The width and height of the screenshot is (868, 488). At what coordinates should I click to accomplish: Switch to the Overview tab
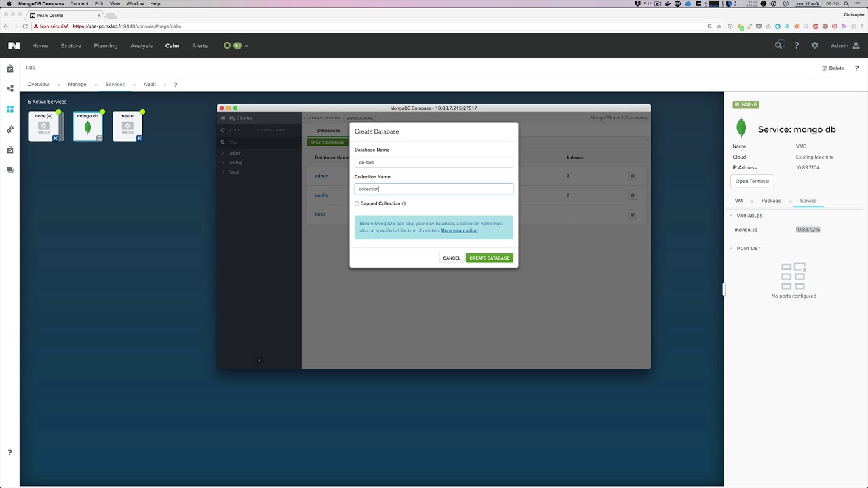point(38,85)
